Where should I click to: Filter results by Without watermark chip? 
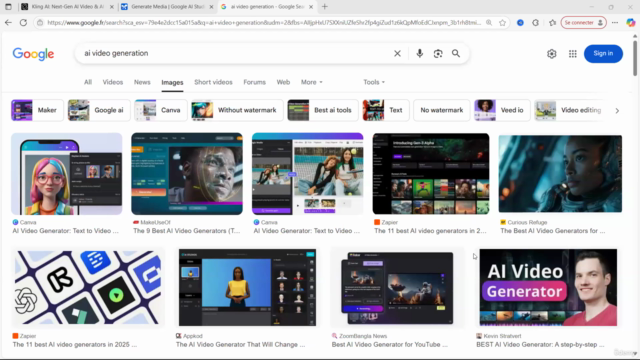click(237, 110)
